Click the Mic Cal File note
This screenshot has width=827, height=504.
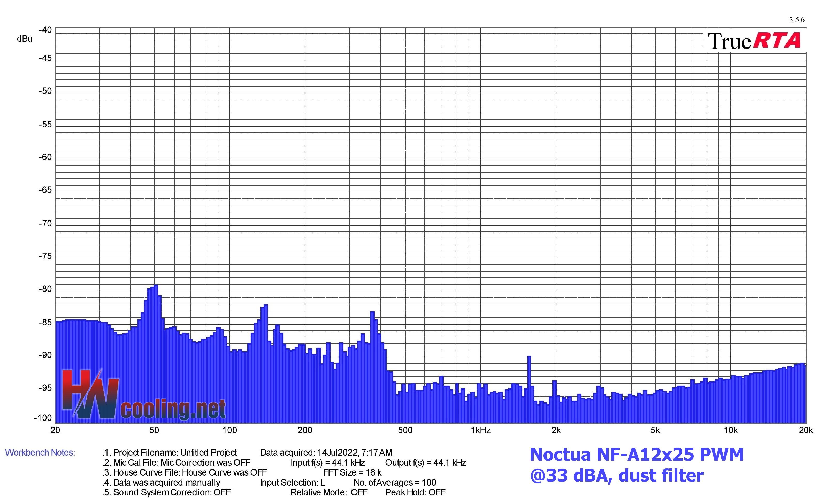pos(177,463)
